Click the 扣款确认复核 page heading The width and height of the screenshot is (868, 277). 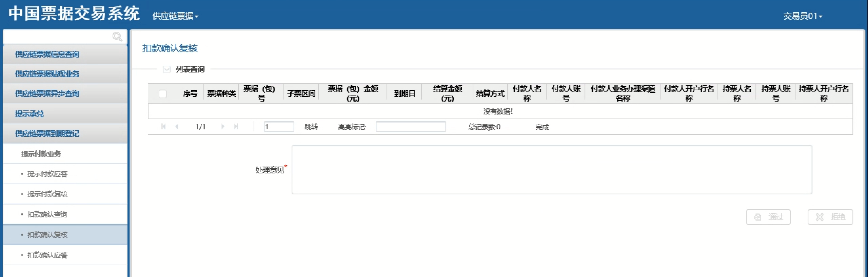(170, 48)
